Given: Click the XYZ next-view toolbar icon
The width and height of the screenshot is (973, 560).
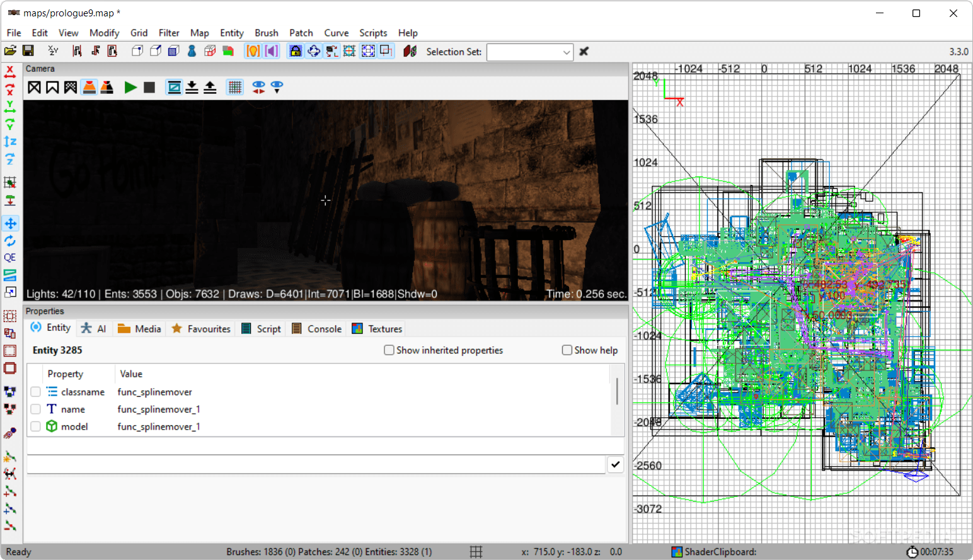Looking at the screenshot, I should click(53, 51).
